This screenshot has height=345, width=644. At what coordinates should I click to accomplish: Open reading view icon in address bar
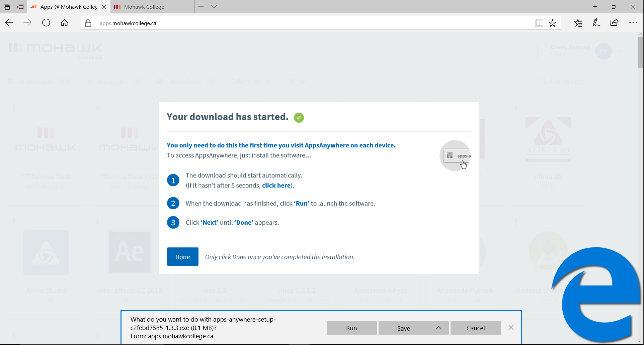539,23
